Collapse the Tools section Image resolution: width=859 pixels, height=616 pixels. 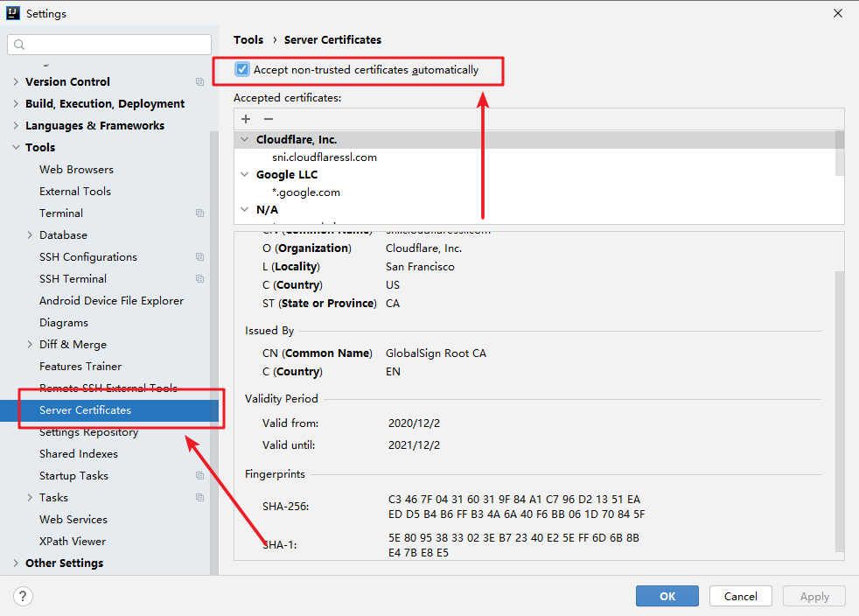click(x=16, y=147)
